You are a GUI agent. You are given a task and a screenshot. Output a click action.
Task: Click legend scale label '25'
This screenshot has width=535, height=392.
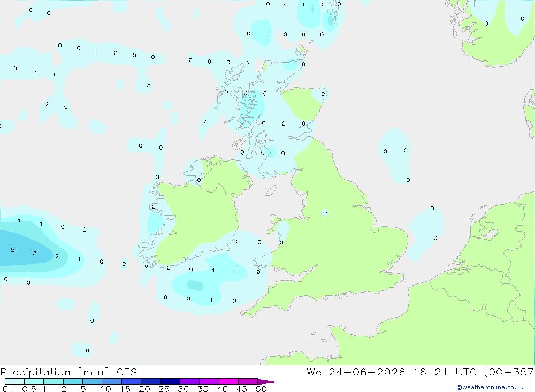pyautogui.click(x=164, y=389)
